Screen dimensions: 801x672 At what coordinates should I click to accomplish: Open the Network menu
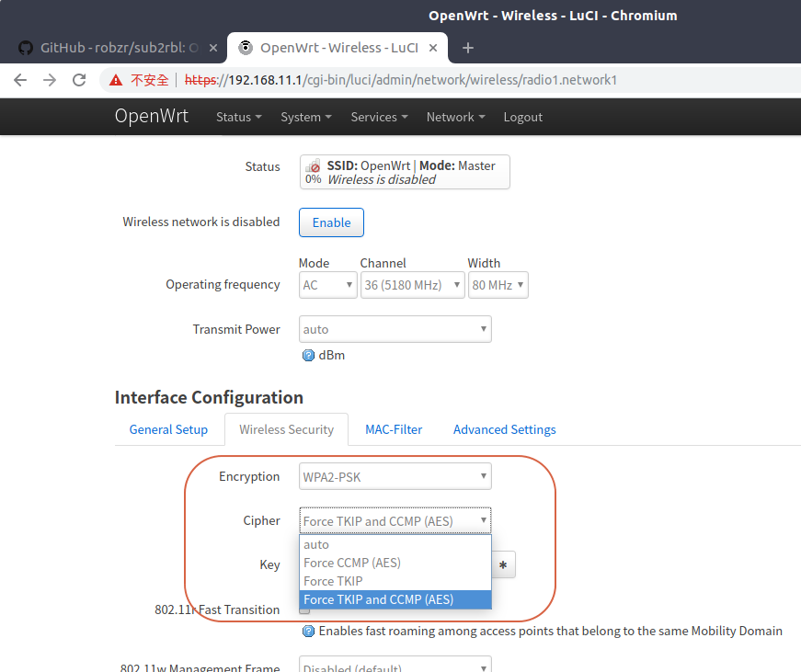tap(455, 117)
